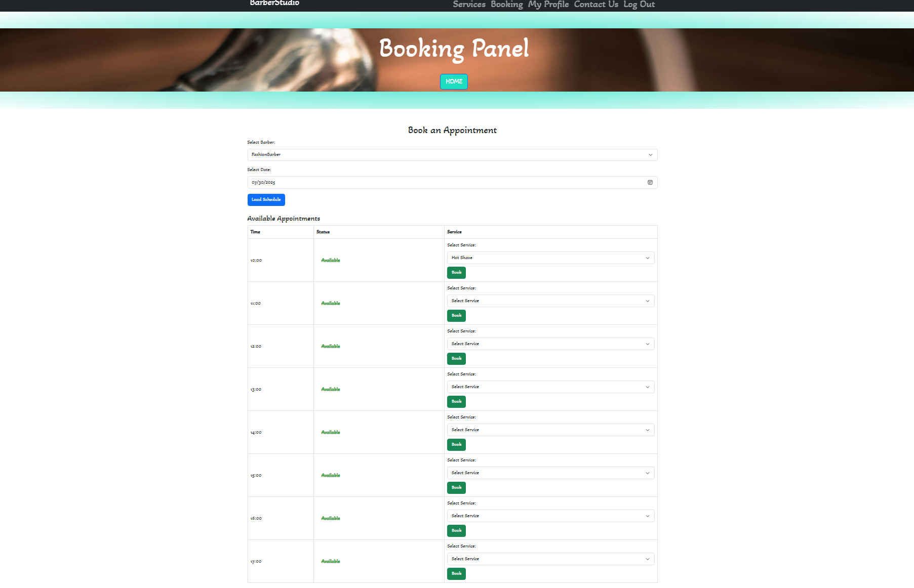The image size is (914, 588).
Task: Open the calendar date picker icon
Action: click(650, 182)
